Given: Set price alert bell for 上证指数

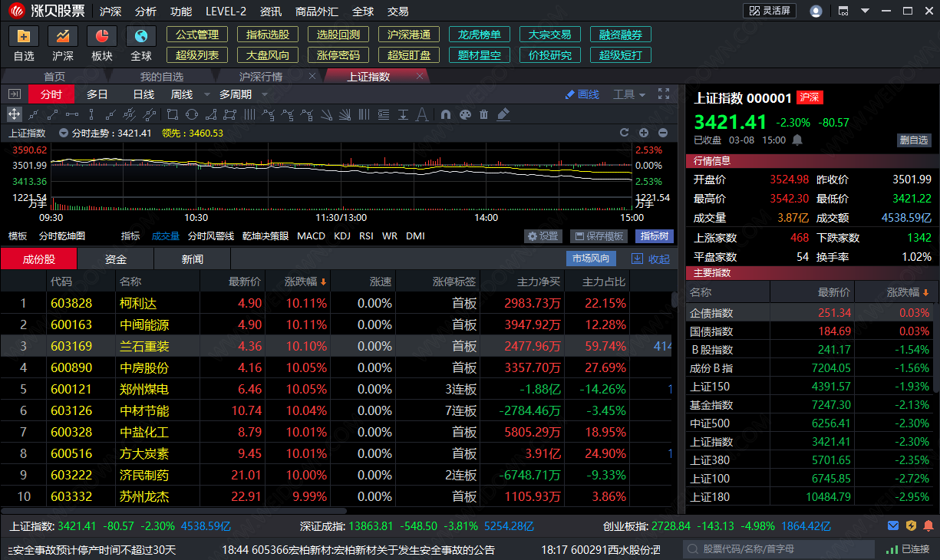Looking at the screenshot, I should click(x=797, y=140).
